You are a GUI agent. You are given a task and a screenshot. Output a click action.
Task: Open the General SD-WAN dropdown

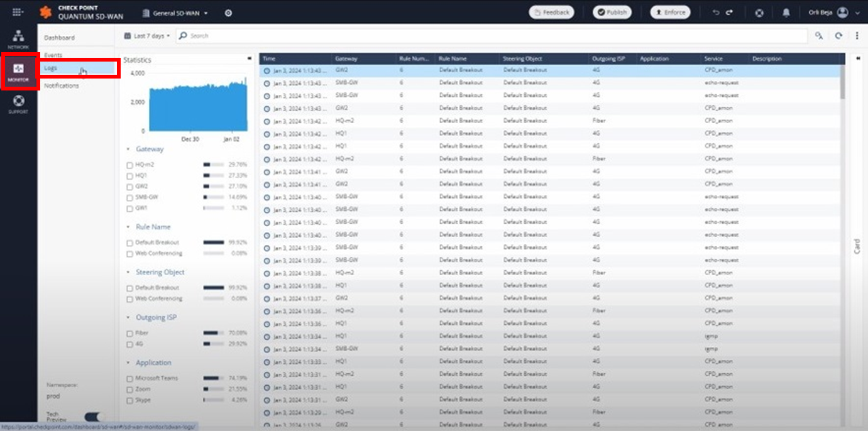point(175,13)
